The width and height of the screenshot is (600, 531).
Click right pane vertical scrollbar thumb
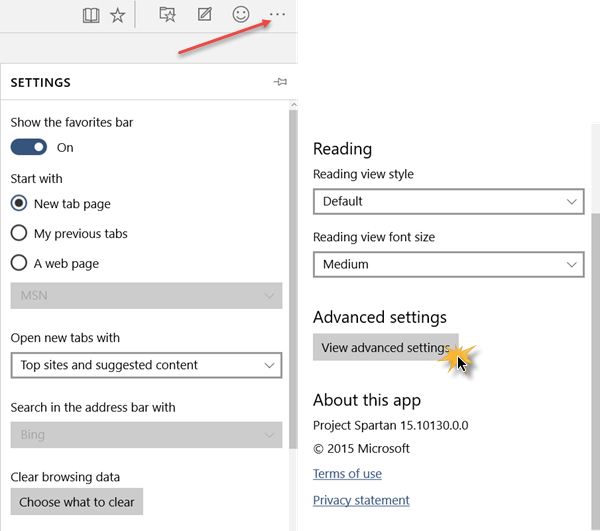coord(595,371)
